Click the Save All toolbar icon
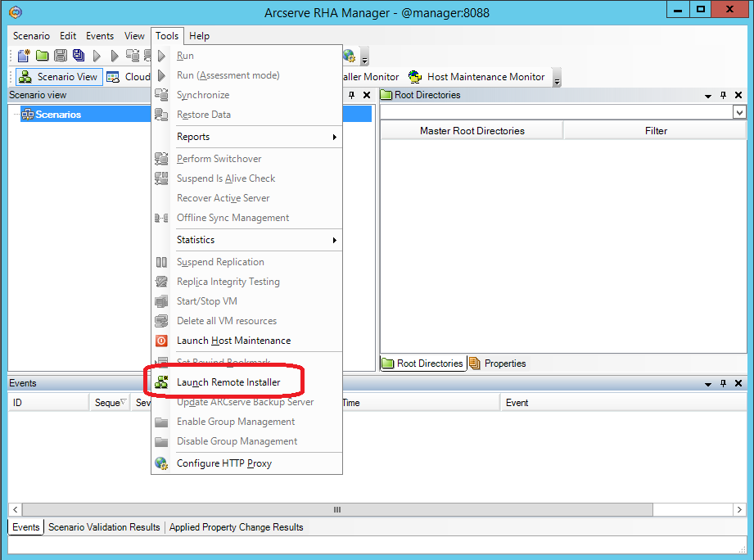The height and width of the screenshot is (560, 754). click(79, 56)
